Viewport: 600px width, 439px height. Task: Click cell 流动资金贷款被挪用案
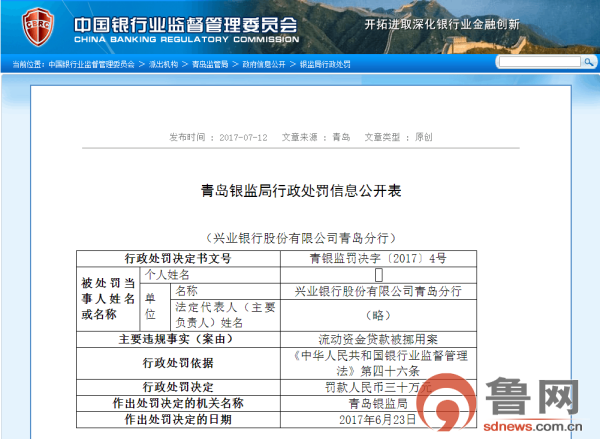click(378, 339)
